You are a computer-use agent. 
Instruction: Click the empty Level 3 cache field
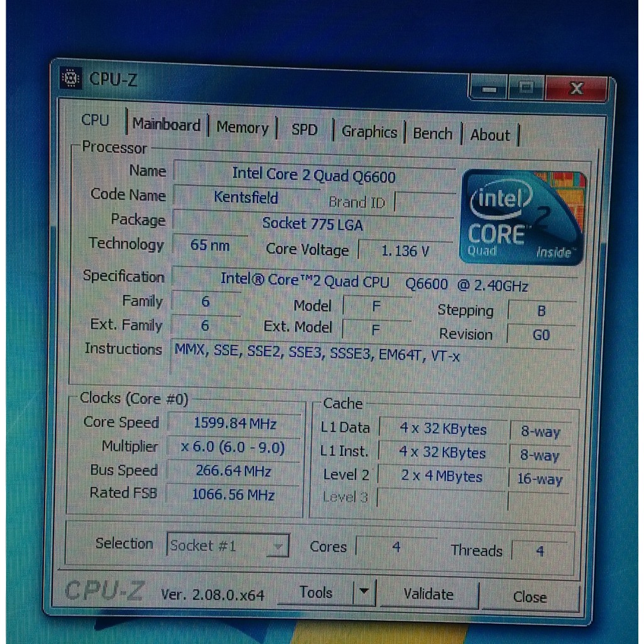point(441,499)
